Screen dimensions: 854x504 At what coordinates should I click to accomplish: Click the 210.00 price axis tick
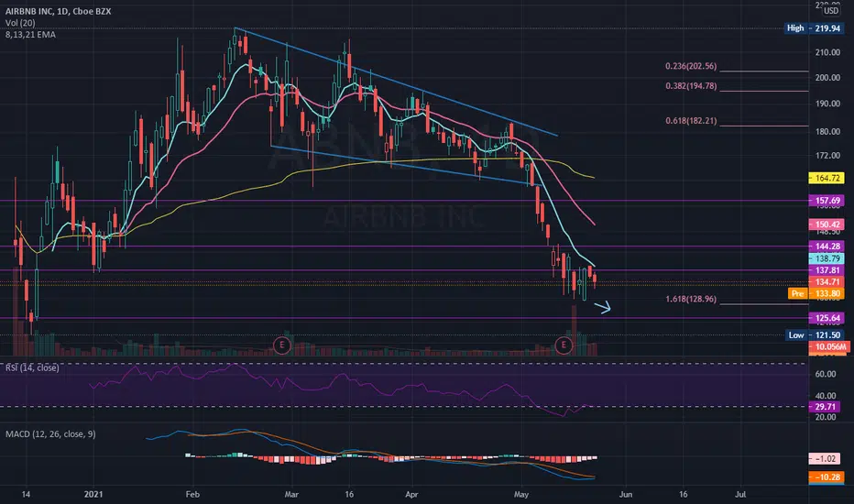pyautogui.click(x=827, y=53)
